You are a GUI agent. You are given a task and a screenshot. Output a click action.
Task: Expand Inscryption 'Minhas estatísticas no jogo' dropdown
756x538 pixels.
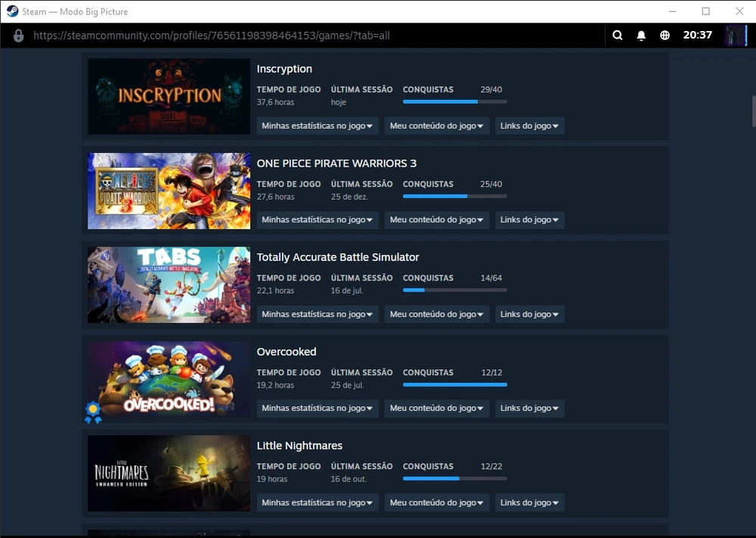tap(318, 126)
